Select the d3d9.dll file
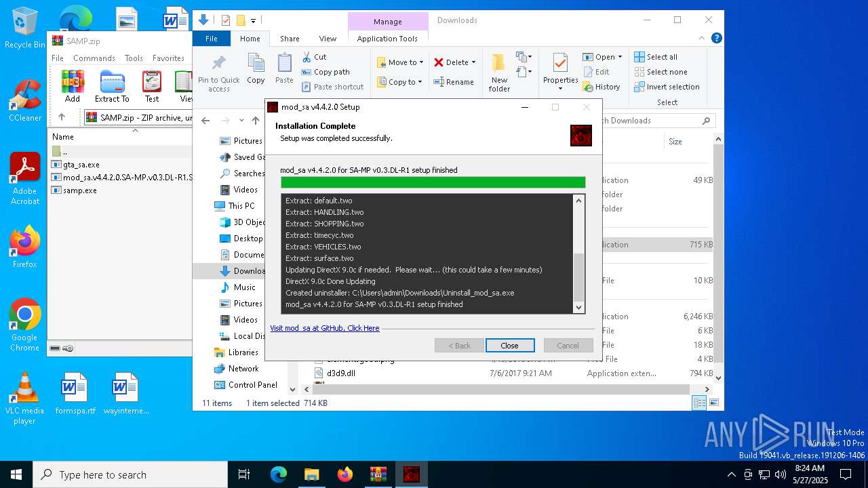This screenshot has width=868, height=488. [340, 373]
